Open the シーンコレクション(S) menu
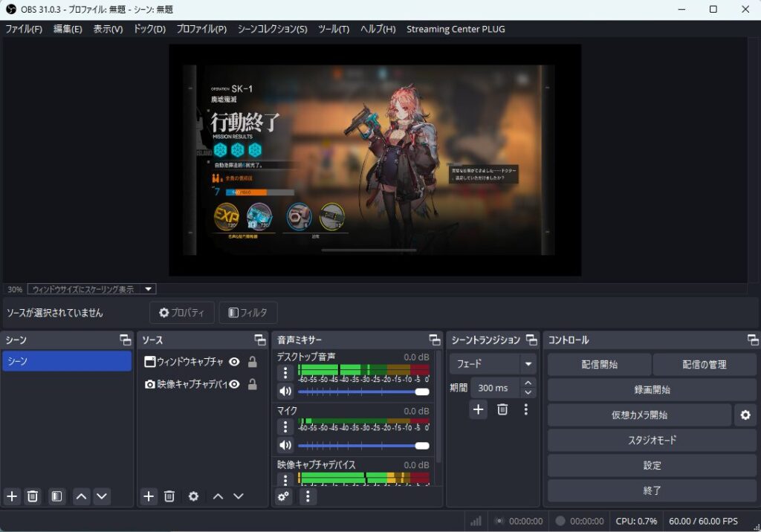Screen dimensions: 761x532 pyautogui.click(x=272, y=29)
